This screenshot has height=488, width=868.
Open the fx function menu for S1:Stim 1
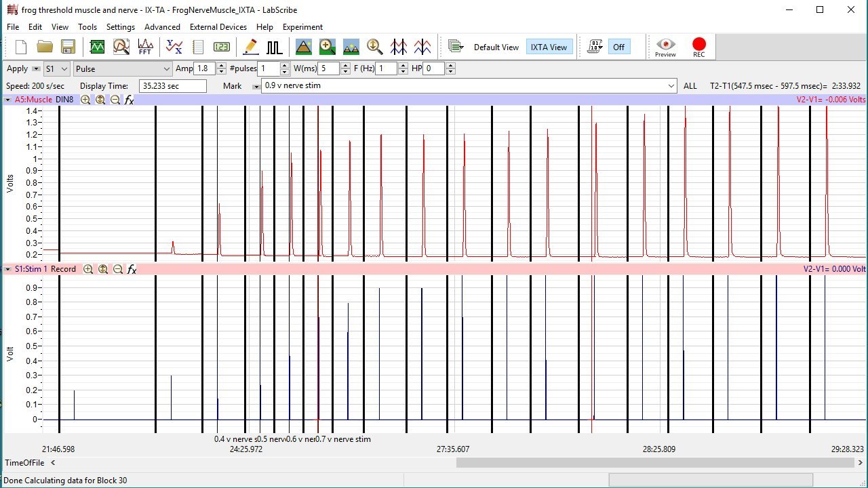(x=131, y=269)
